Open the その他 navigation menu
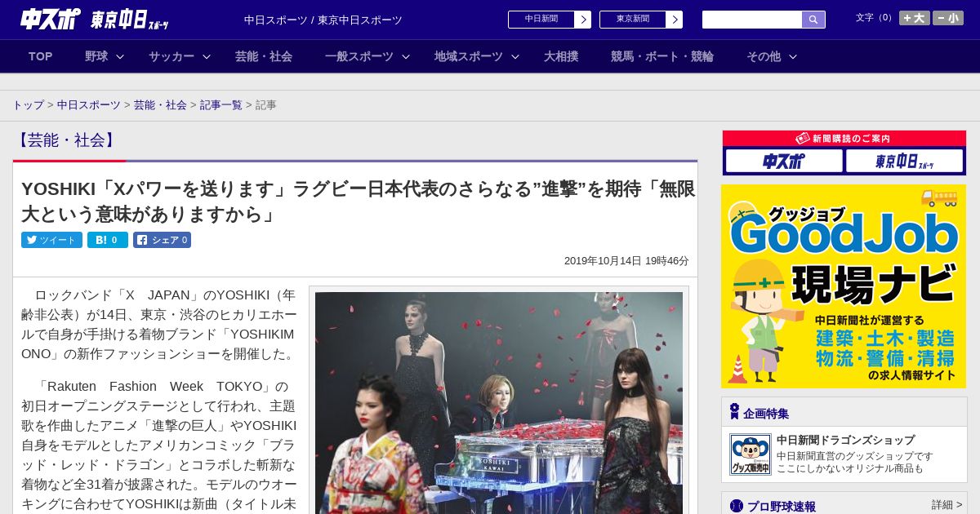 [x=764, y=56]
